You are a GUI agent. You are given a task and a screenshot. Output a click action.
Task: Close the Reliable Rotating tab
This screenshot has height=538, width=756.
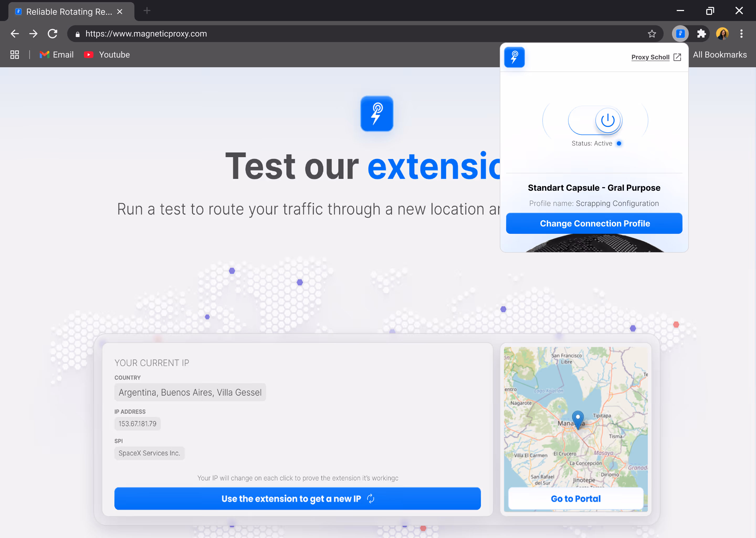pos(120,12)
